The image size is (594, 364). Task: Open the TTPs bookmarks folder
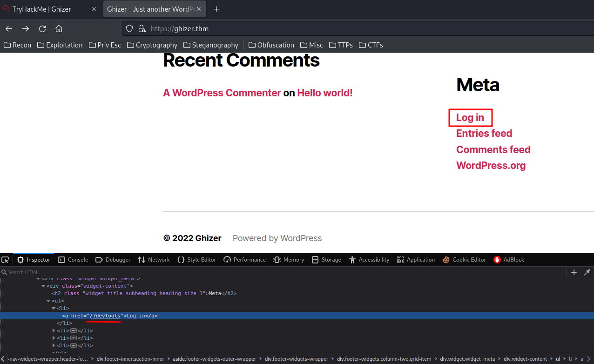[341, 45]
